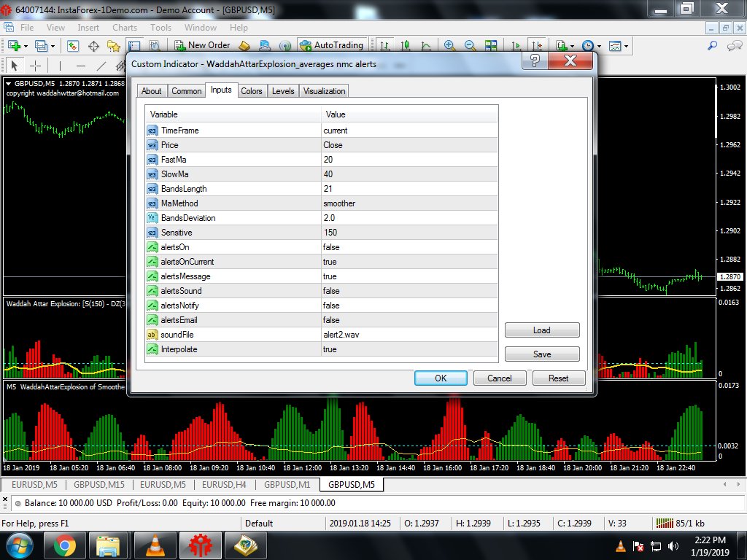This screenshot has width=747, height=560.
Task: Expand the New Chart dropdown arrow
Action: 26,46
